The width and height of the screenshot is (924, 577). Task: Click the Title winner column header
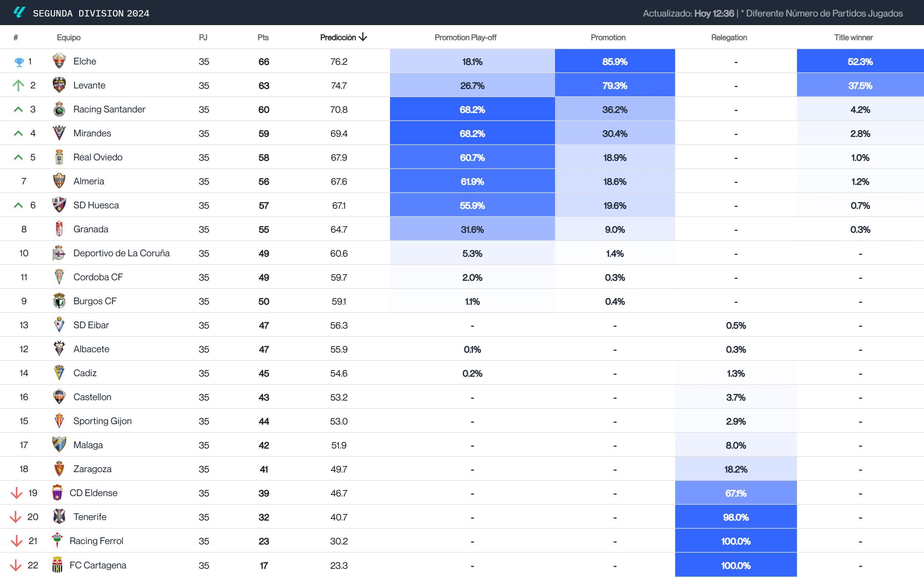pyautogui.click(x=853, y=37)
